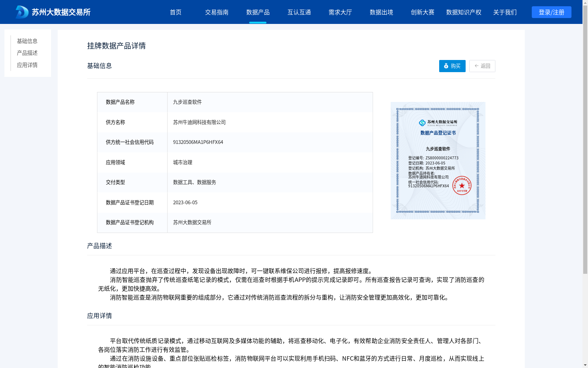Open the 数据知识产权 menu
Viewport: 588px width, 368px height.
(464, 12)
